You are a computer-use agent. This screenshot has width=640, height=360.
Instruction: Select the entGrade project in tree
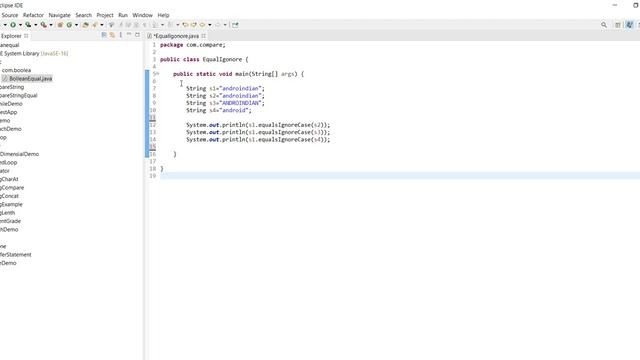10,221
